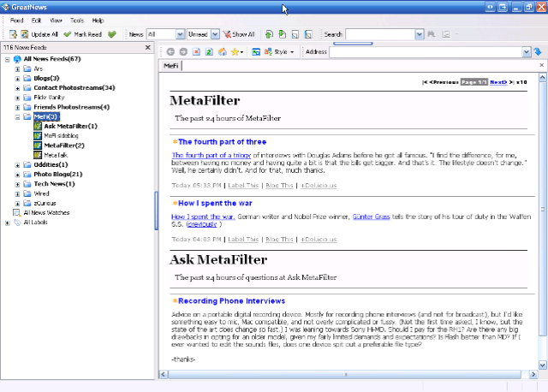Expand the Contact Photostreams folder
The image size is (548, 392).
point(17,88)
